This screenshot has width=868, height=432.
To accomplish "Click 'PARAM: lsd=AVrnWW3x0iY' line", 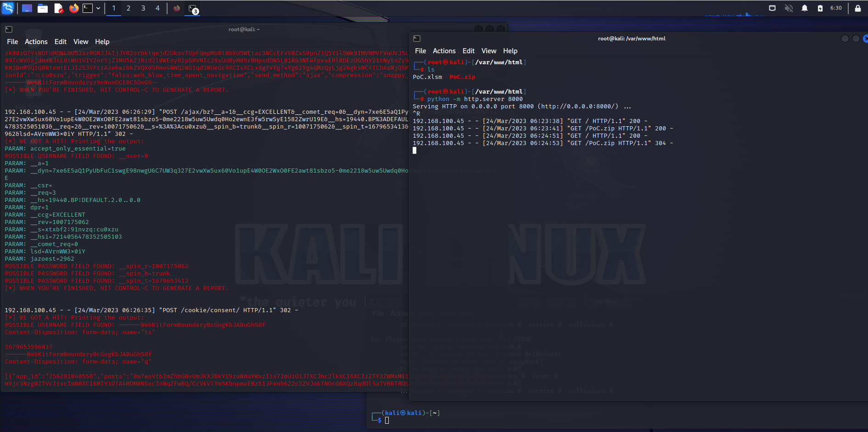I will pos(45,252).
